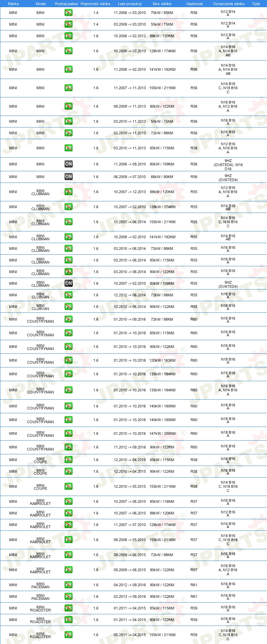This screenshot has width=267, height=644.
Task: Click the Pojemność silnika column header
Action: click(x=95, y=4)
